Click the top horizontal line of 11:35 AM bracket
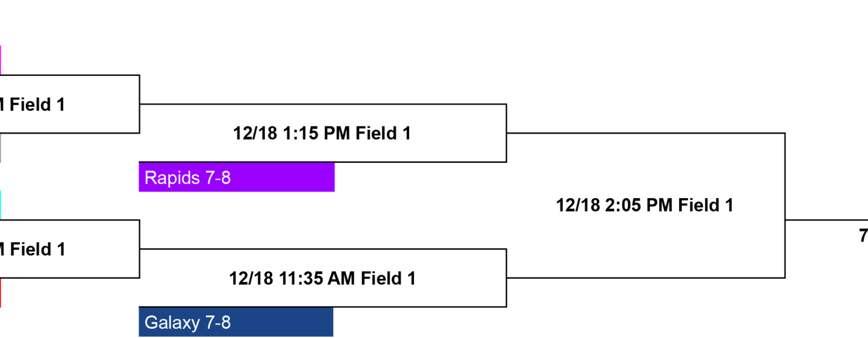This screenshot has height=338, width=868. pos(323,249)
